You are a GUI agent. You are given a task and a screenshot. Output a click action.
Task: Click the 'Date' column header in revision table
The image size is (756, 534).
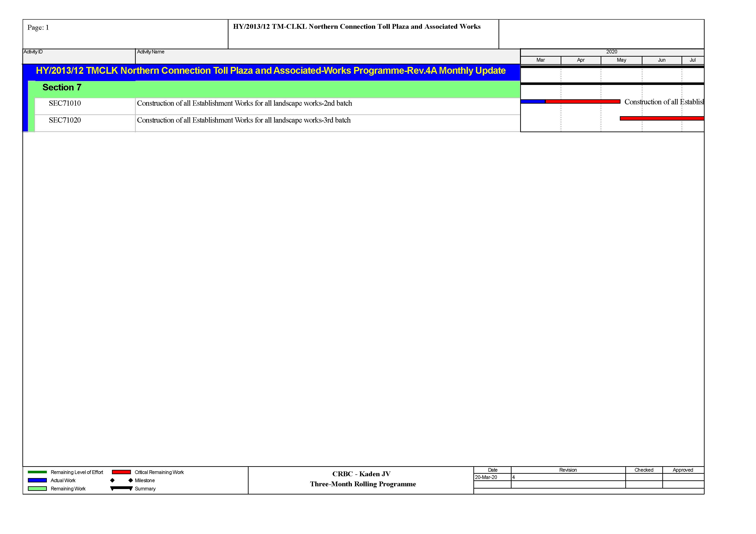(x=493, y=470)
